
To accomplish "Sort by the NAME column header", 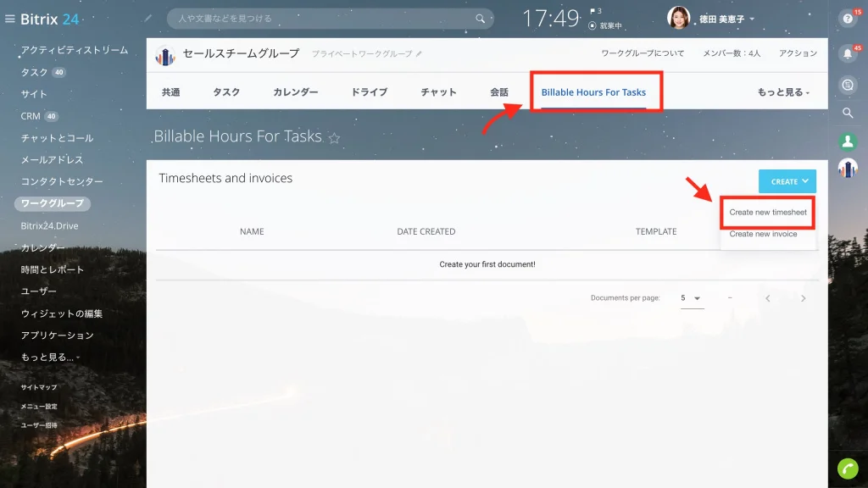I will [x=252, y=232].
